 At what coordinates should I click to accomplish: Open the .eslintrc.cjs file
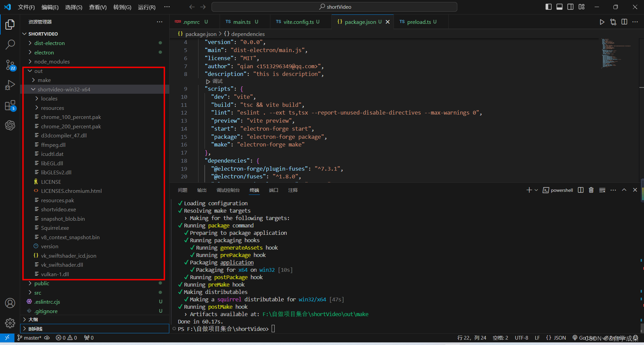point(47,302)
